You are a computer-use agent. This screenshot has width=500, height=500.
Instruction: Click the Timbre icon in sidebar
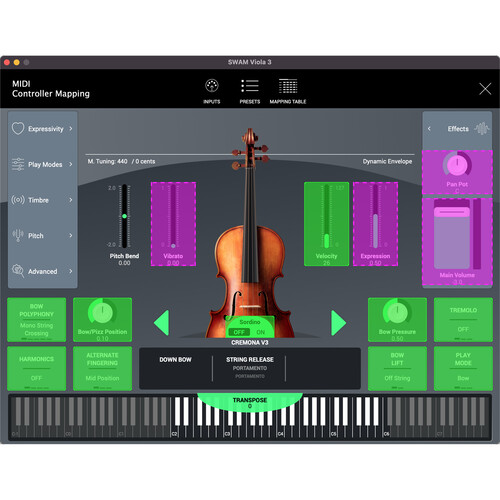[18, 200]
